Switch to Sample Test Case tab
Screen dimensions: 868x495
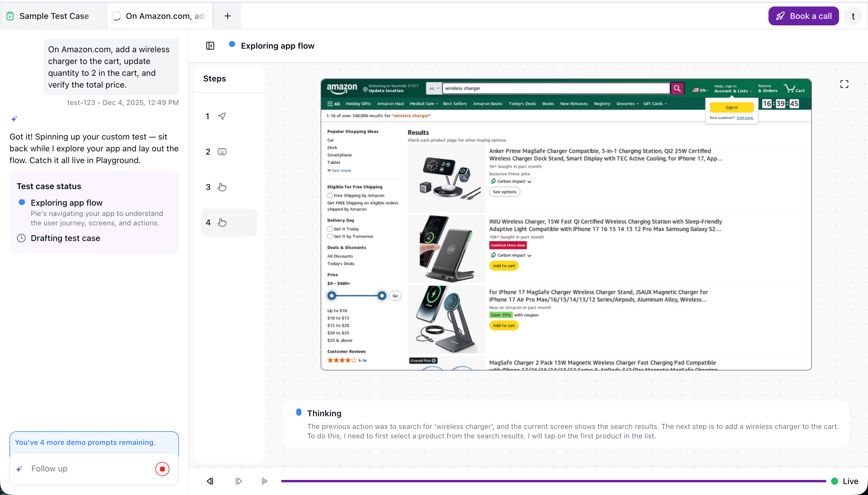(x=54, y=16)
